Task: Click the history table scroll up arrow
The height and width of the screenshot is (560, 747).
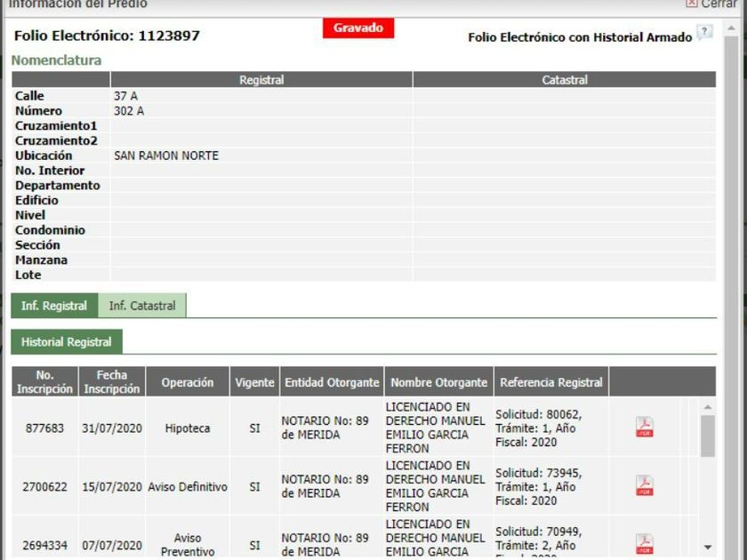Action: 708,407
